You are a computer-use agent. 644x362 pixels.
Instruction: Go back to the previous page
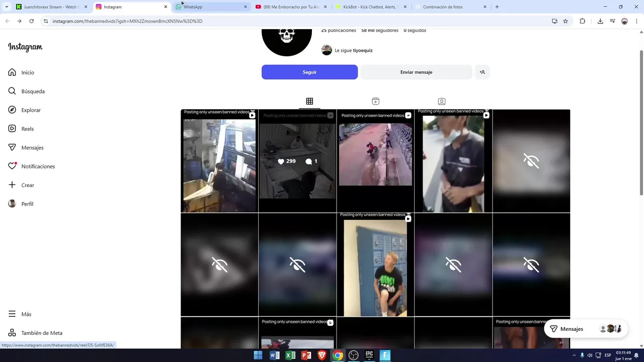pos(7,21)
